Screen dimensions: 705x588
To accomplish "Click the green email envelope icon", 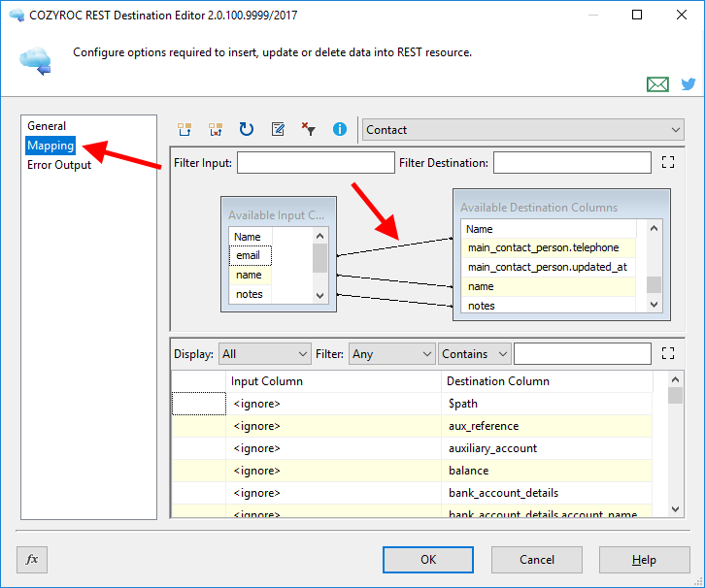I will point(657,84).
